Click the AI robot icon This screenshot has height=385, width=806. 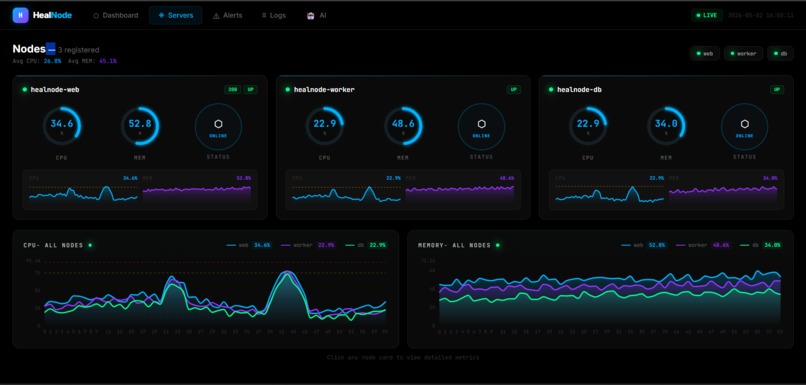click(310, 15)
